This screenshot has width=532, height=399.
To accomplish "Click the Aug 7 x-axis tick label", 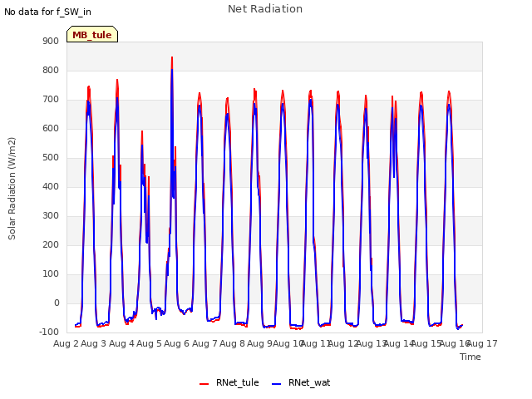I will pyautogui.click(x=204, y=343).
